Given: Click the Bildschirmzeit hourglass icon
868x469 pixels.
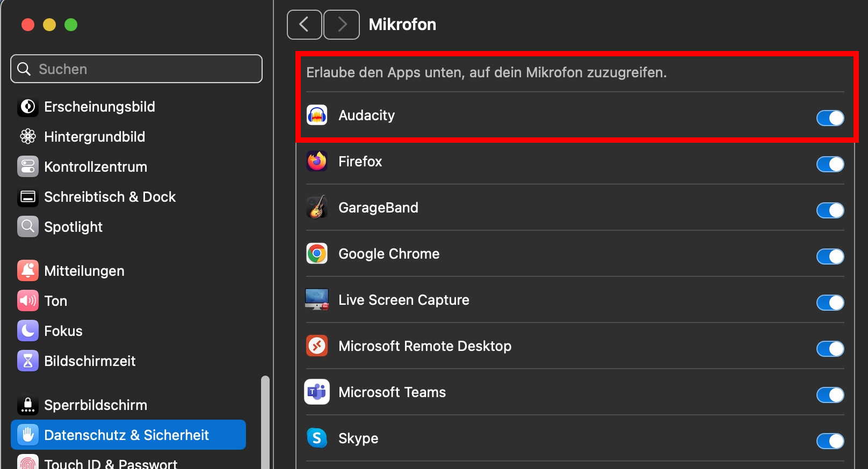Looking at the screenshot, I should tap(28, 361).
